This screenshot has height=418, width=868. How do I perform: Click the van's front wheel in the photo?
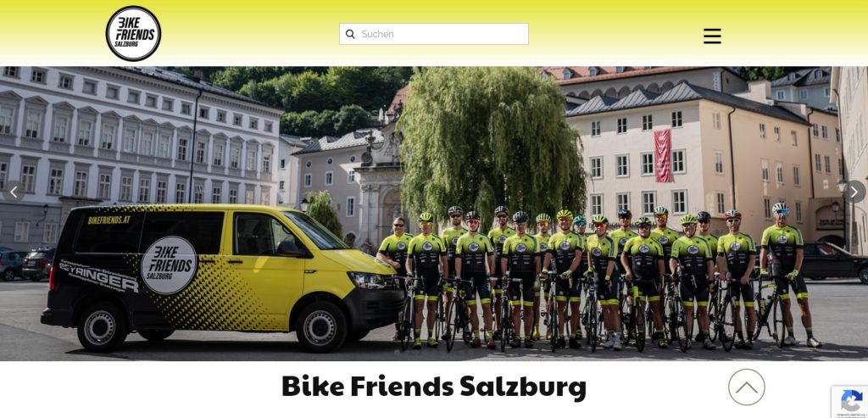(x=321, y=327)
